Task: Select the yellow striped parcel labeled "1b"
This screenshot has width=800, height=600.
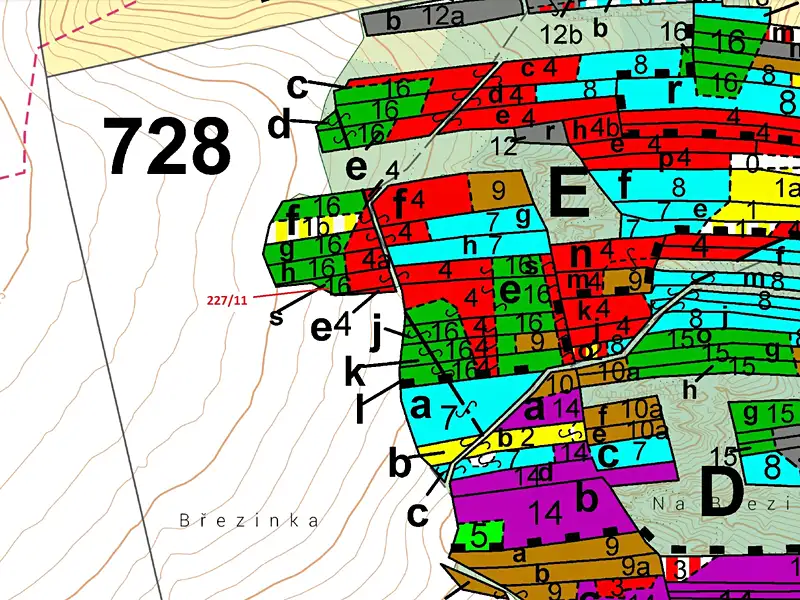Action: (316, 228)
